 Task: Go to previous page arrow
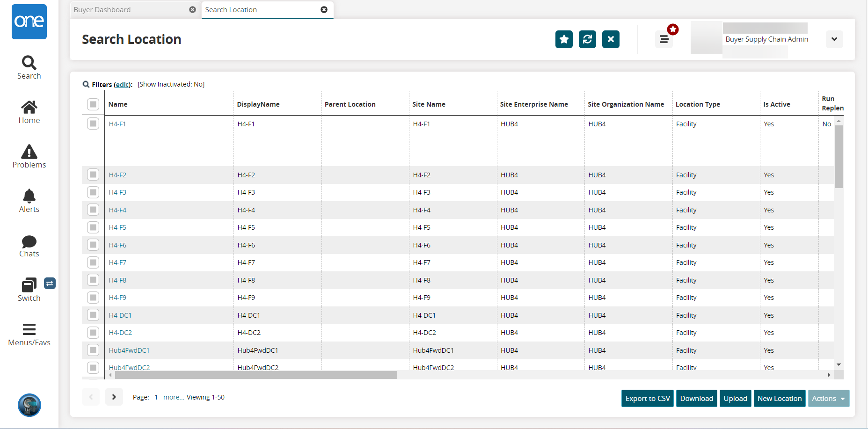91,397
